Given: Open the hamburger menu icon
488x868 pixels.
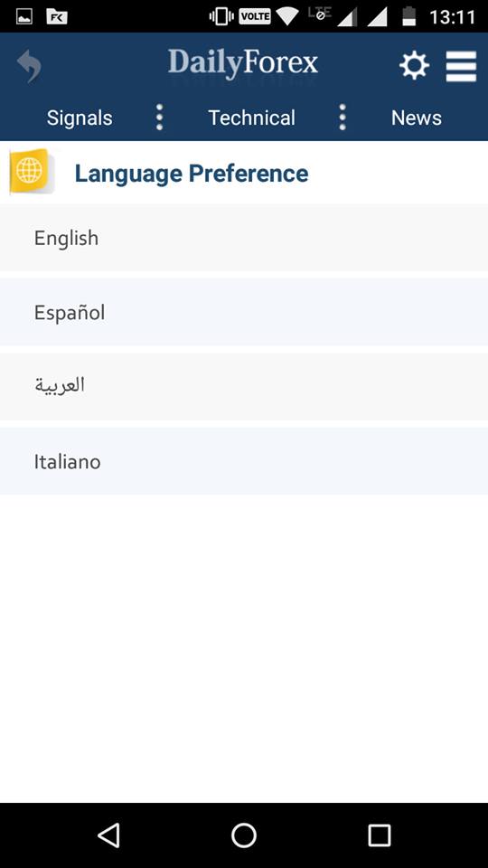Looking at the screenshot, I should (462, 66).
